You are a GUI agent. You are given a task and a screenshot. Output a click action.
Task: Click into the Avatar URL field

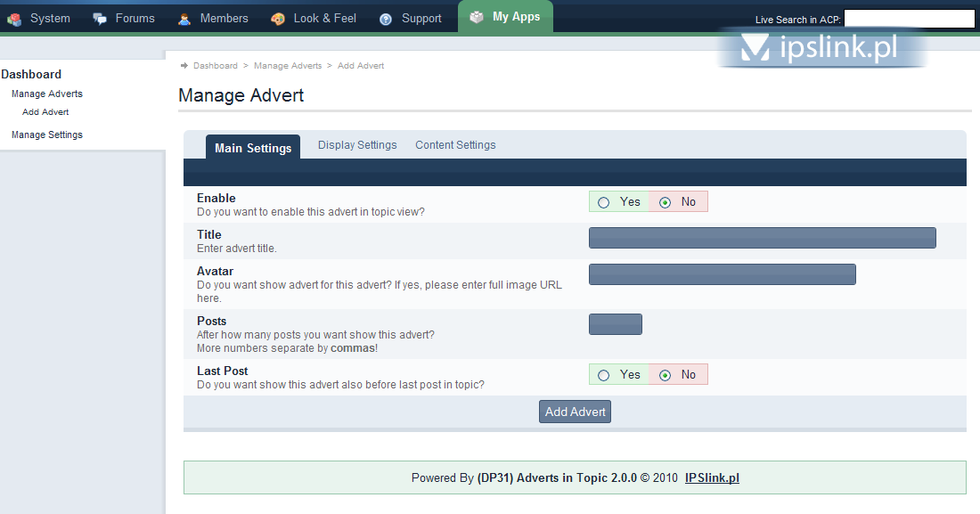722,274
